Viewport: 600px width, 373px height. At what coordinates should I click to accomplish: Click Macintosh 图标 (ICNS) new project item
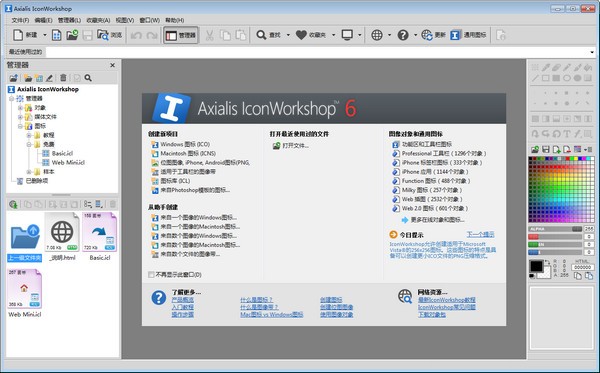pos(188,153)
